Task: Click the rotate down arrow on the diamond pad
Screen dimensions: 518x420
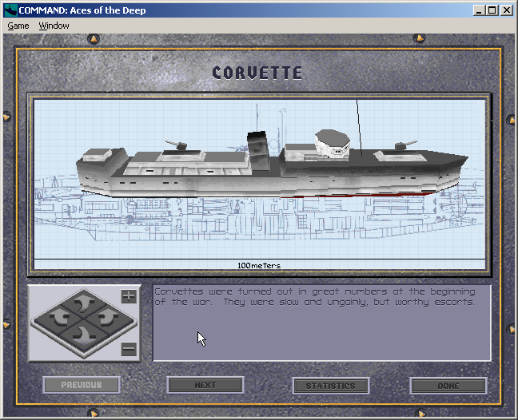Action: click(x=84, y=335)
